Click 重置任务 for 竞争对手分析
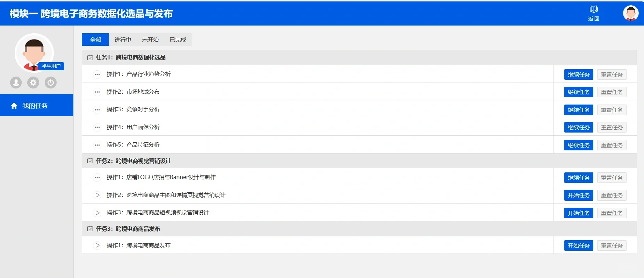 coord(612,110)
